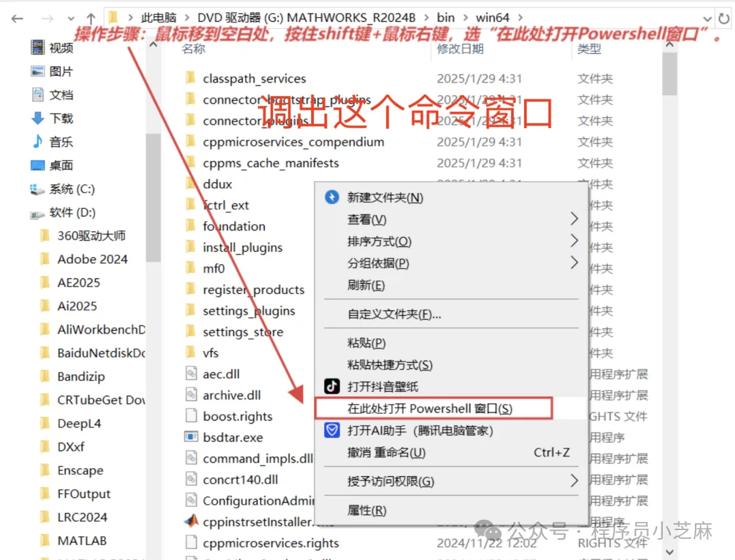The height and width of the screenshot is (560, 735).
Task: Go back with the left arrow button
Action: coord(17,19)
